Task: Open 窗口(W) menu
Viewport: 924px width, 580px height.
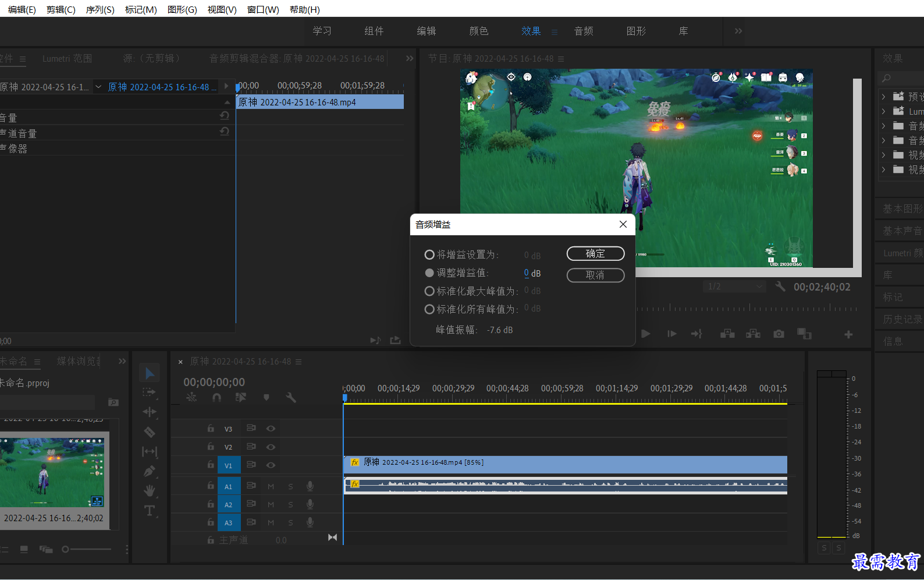Action: 263,9
